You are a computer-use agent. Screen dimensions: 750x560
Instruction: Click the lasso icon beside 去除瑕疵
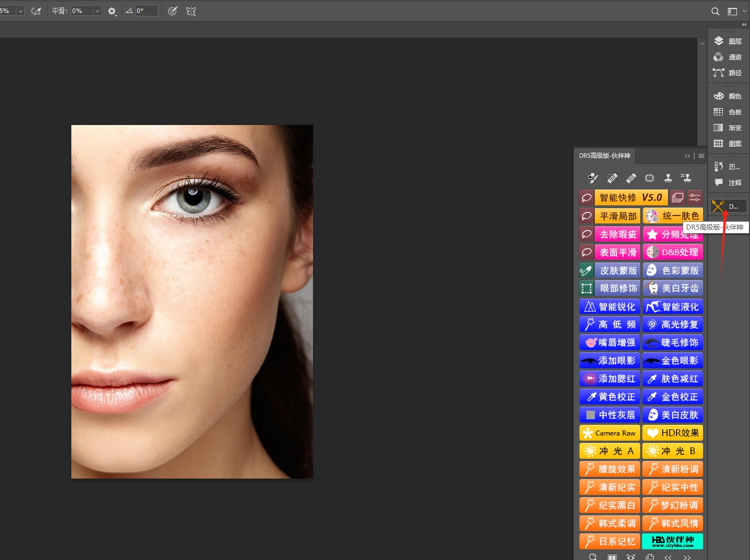pyautogui.click(x=586, y=234)
